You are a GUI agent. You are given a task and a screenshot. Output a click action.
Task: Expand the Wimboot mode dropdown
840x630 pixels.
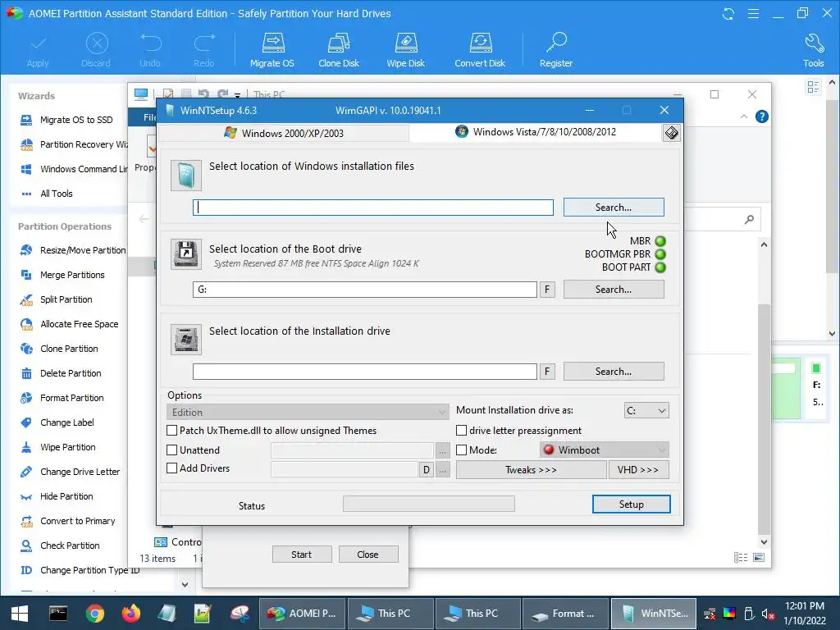605,450
